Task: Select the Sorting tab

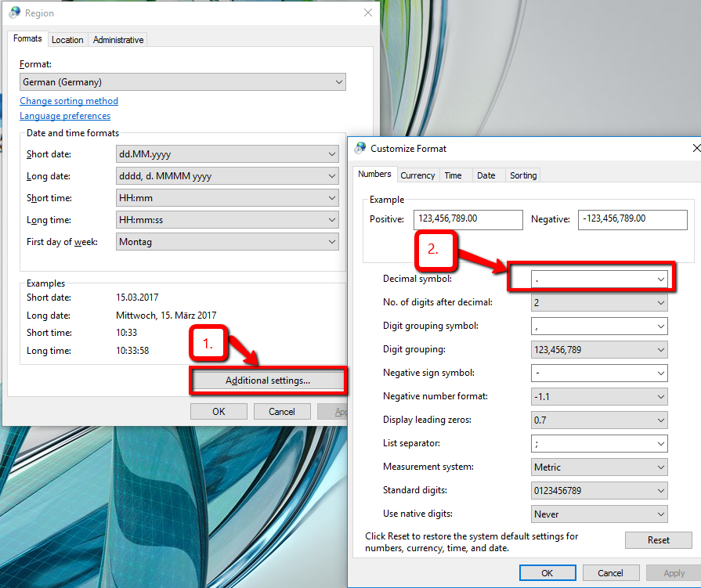Action: (x=522, y=175)
